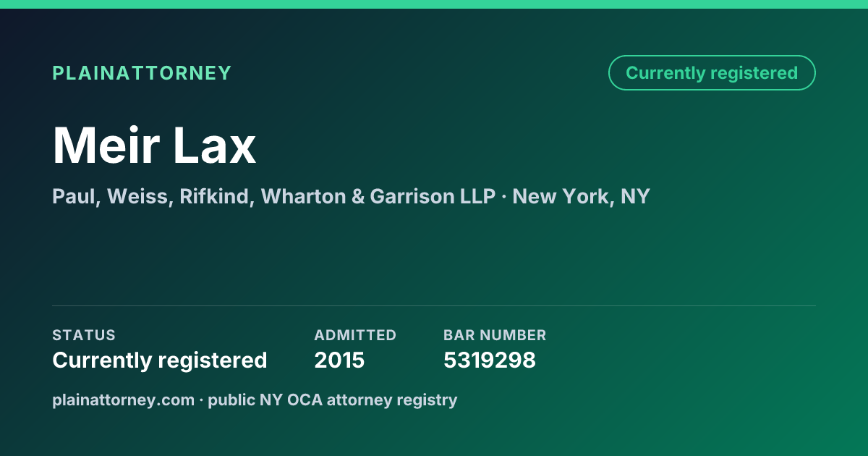
Task: Open the Paul, Weiss, Rifkind firm name
Action: click(x=153, y=196)
